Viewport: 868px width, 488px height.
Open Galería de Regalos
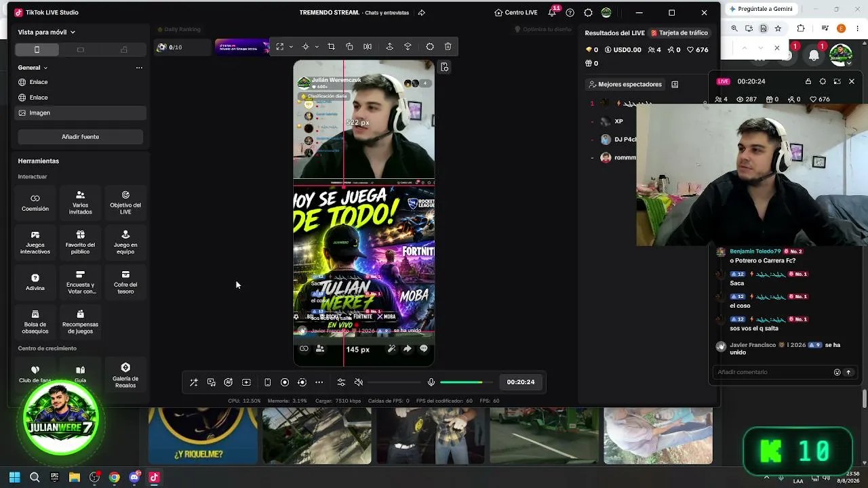coord(125,376)
